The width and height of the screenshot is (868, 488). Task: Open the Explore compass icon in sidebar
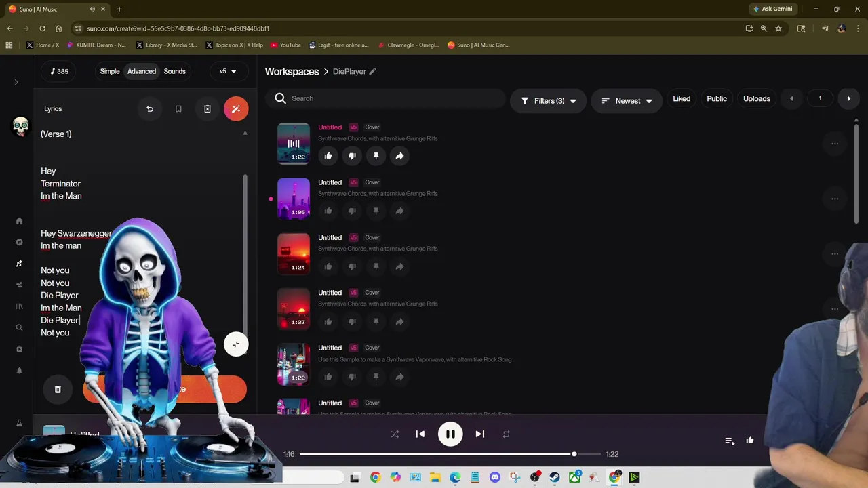(x=19, y=242)
